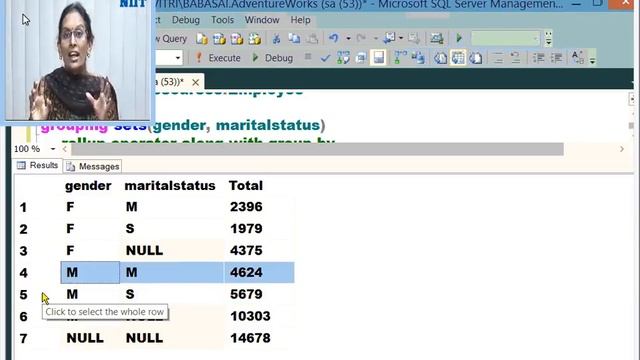Click the Analysis Services MDX Query icon
The height and width of the screenshot is (360, 640).
pos(219,39)
